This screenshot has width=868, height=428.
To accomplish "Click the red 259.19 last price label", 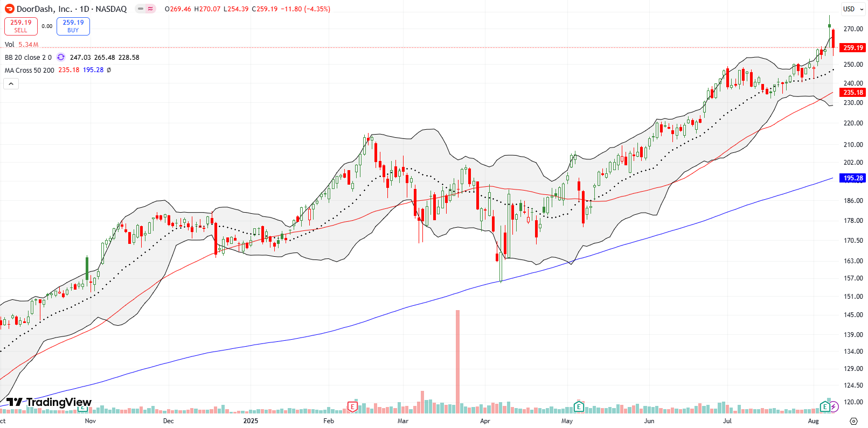I will pos(853,48).
